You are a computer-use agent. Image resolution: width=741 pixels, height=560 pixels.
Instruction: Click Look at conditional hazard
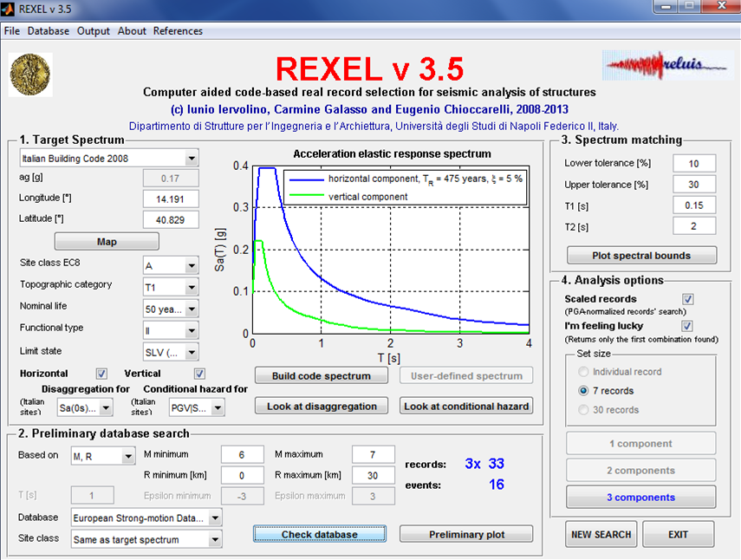click(x=466, y=406)
